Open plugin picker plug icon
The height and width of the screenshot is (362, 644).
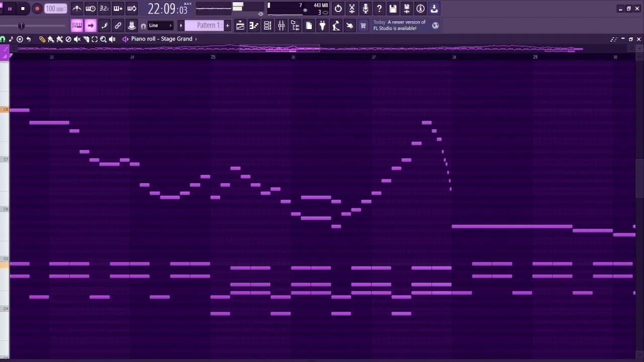coord(323,26)
